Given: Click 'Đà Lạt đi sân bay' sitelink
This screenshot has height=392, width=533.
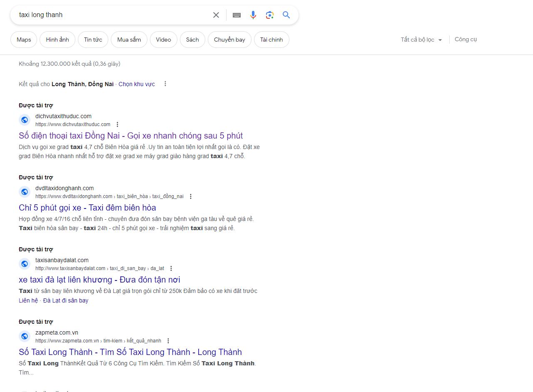Looking at the screenshot, I should point(66,300).
